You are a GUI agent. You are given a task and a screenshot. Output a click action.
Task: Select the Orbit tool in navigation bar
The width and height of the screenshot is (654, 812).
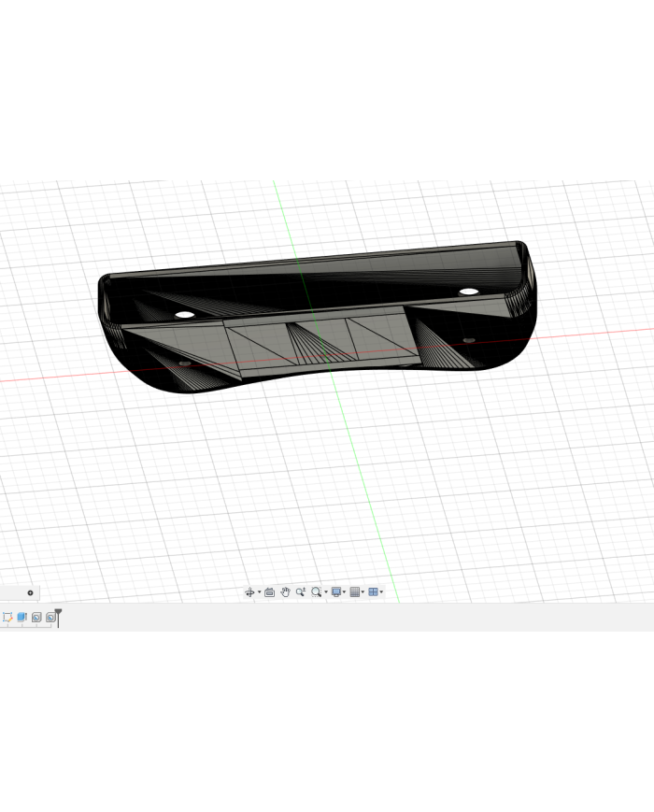tap(249, 592)
